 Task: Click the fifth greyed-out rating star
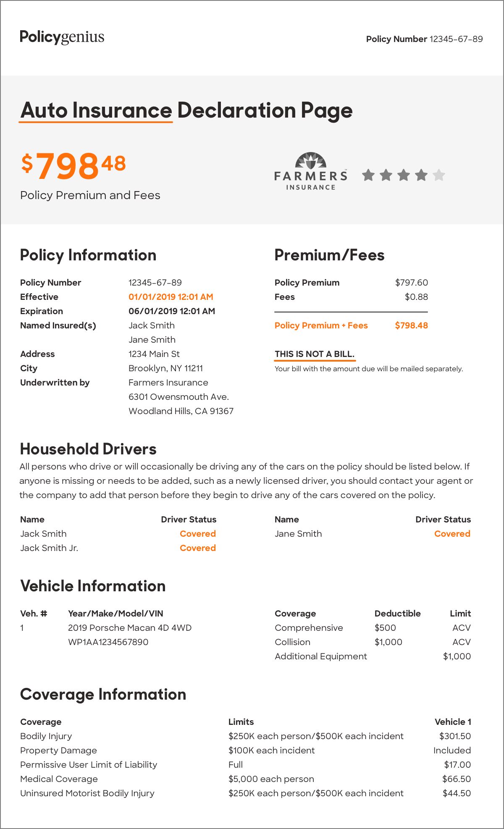tap(439, 175)
